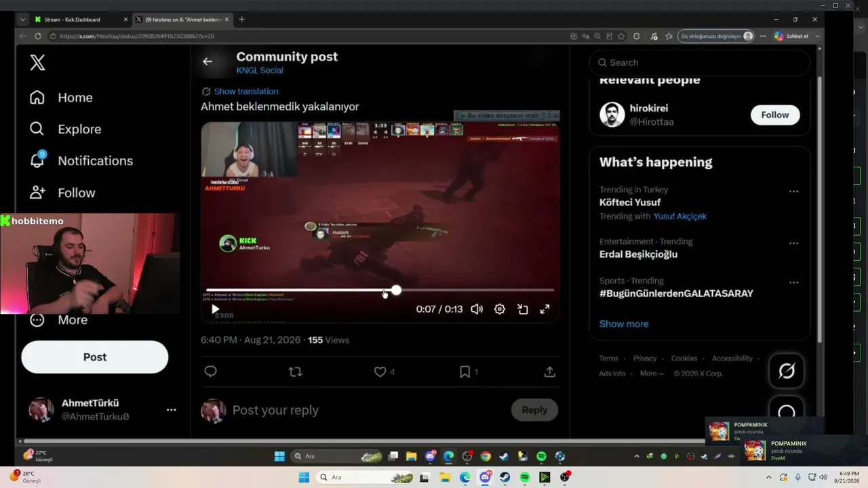Click the X logo in the sidebar
The width and height of the screenshot is (868, 488).
[x=38, y=63]
